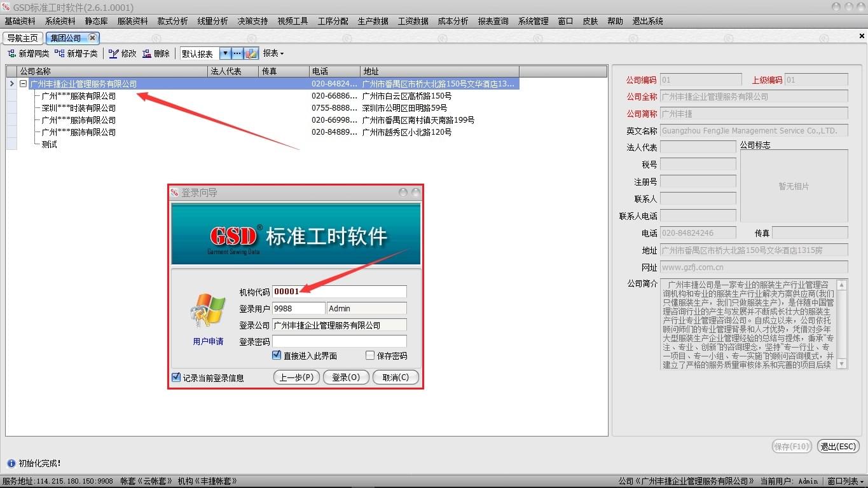The height and width of the screenshot is (488, 868).
Task: Open the 系统管理 menu
Action: pyautogui.click(x=533, y=21)
